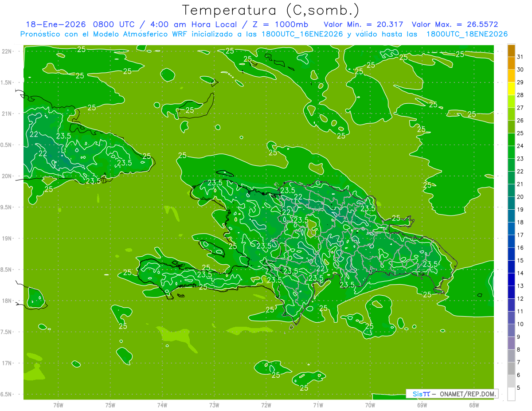Click the "9" value on color legend

pos(519,337)
